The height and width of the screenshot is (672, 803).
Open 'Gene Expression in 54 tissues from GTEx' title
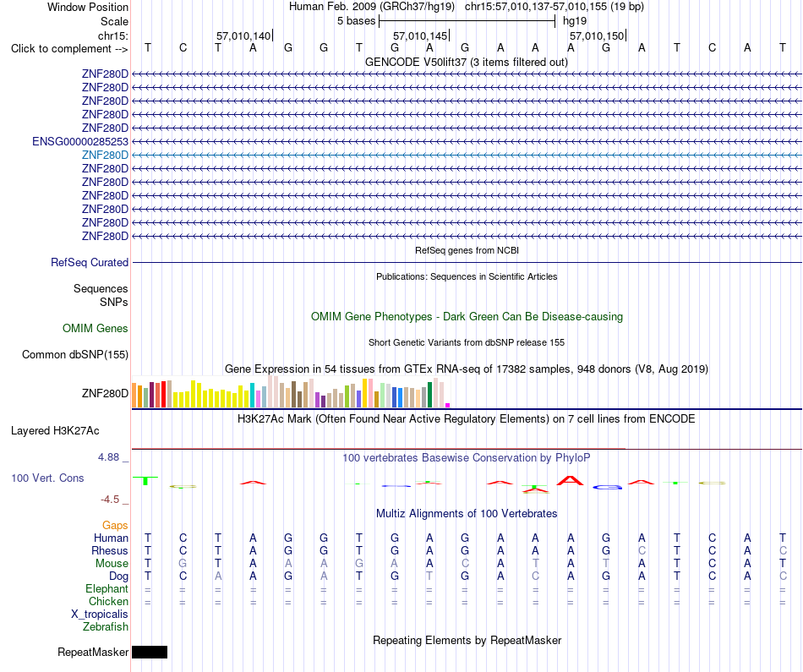pyautogui.click(x=467, y=369)
